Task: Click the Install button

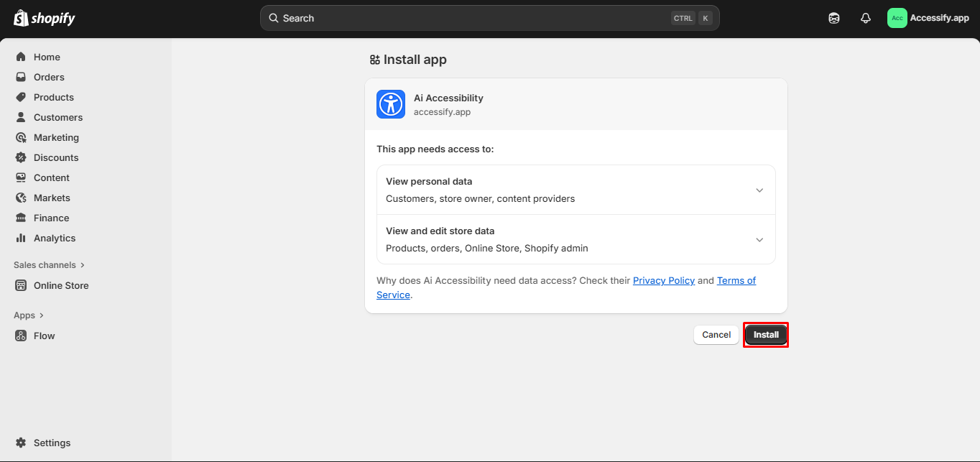Action: 765,334
